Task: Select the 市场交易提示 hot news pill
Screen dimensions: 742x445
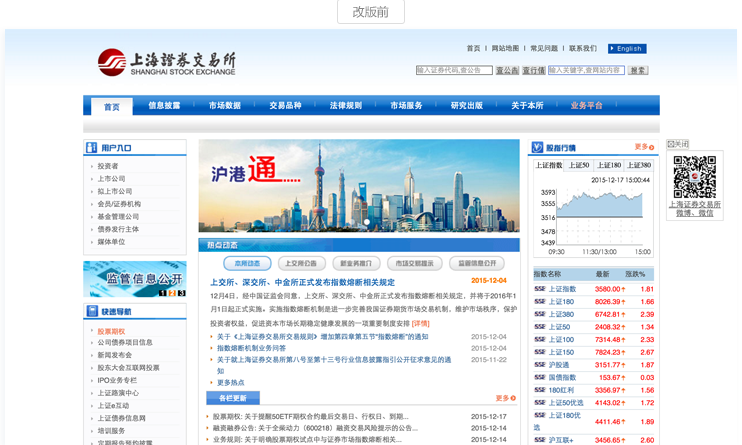Action: (x=415, y=263)
